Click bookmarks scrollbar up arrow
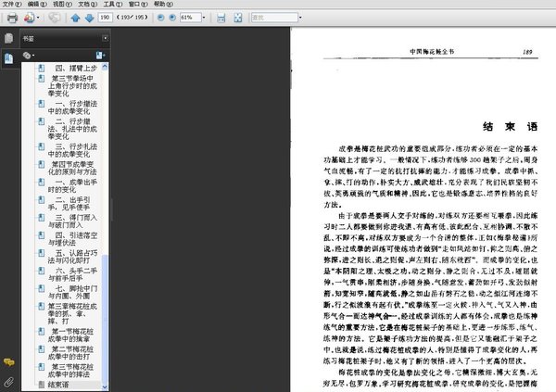556x392 pixels. click(105, 67)
